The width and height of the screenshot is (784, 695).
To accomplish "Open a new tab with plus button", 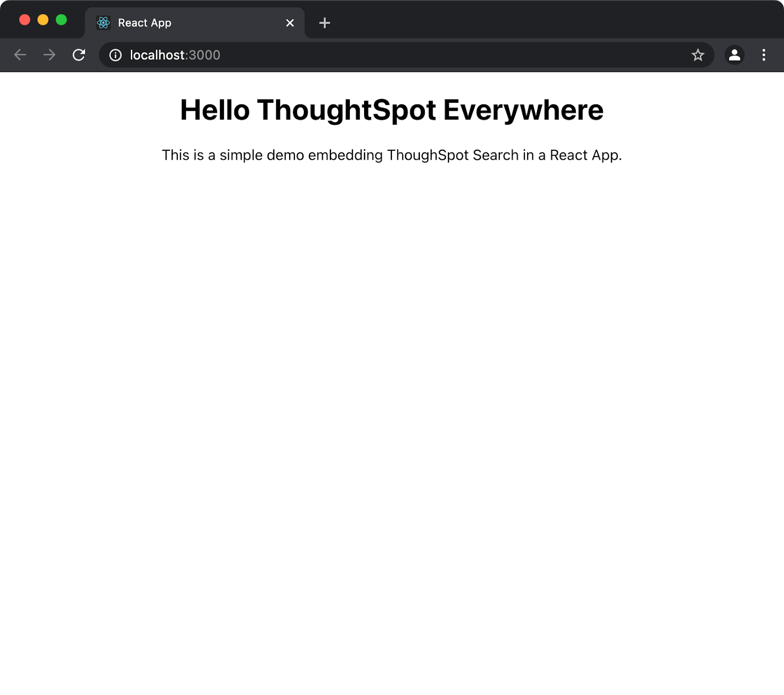I will [x=324, y=23].
